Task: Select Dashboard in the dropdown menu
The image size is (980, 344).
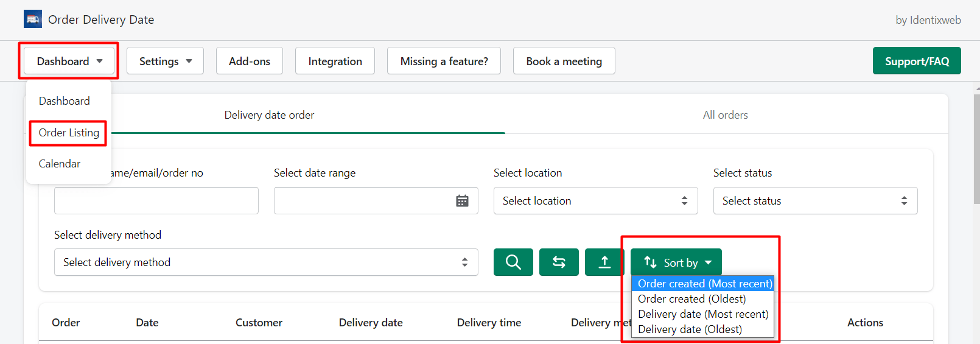Action: click(65, 101)
